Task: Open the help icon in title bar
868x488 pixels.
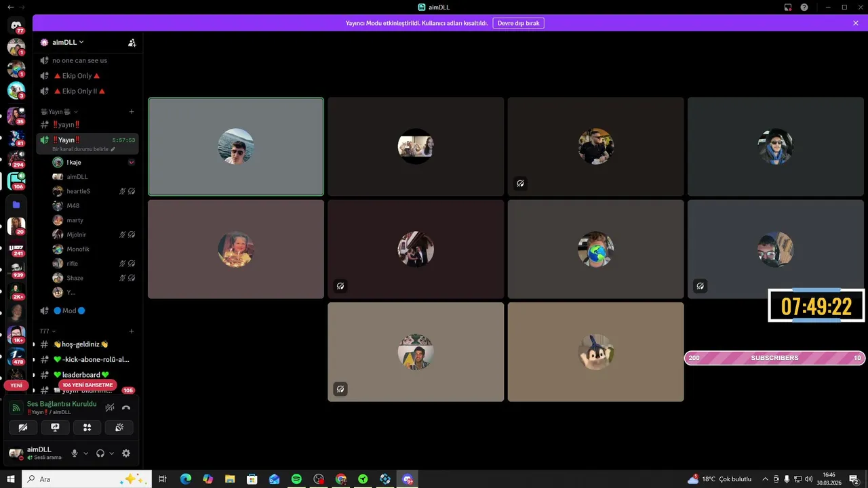Action: (804, 7)
